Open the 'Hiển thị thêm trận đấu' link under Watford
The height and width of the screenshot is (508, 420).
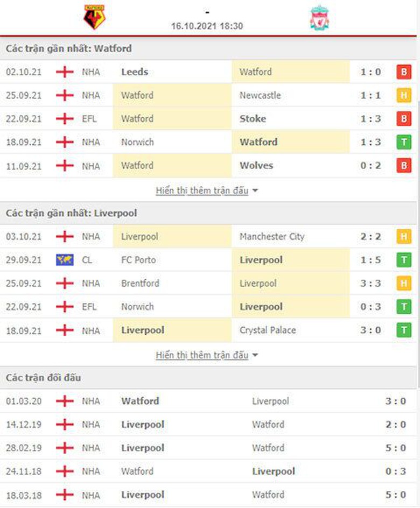(202, 190)
